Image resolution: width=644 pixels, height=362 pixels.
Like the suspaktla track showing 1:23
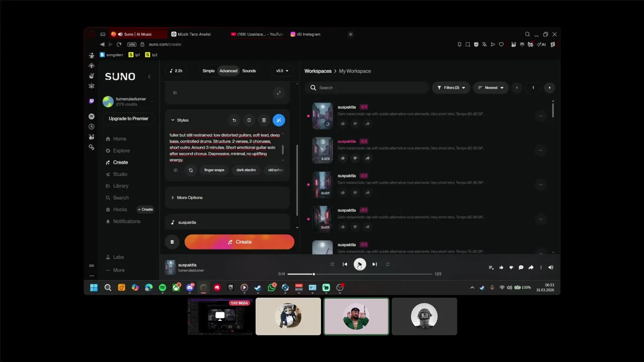click(343, 158)
